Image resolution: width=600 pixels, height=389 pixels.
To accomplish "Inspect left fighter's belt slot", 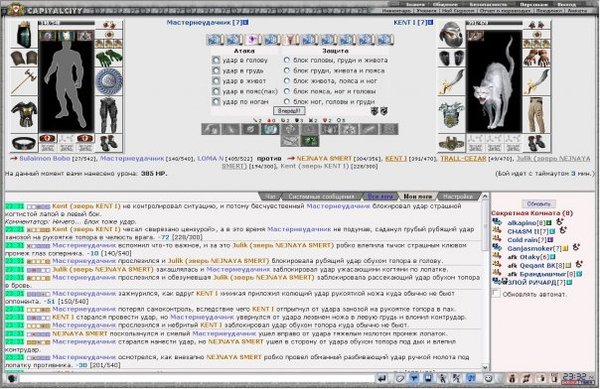I will pos(24,143).
